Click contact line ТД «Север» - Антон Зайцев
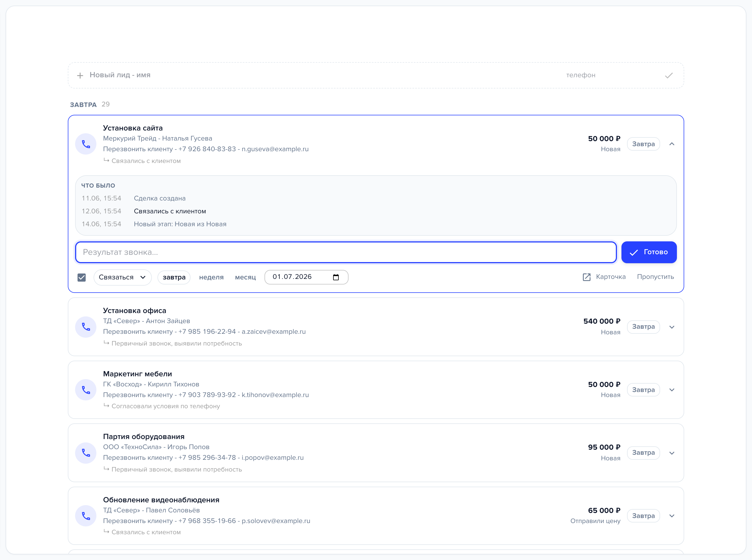752x560 pixels. pos(147,321)
